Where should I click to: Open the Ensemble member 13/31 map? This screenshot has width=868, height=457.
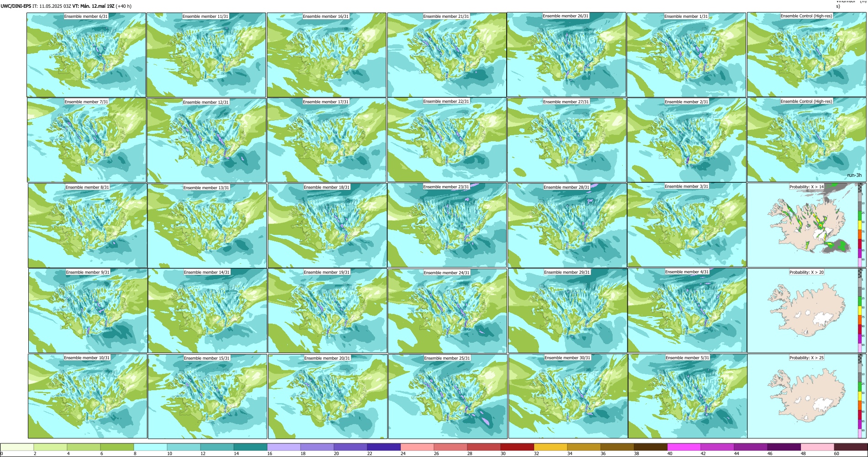click(207, 226)
